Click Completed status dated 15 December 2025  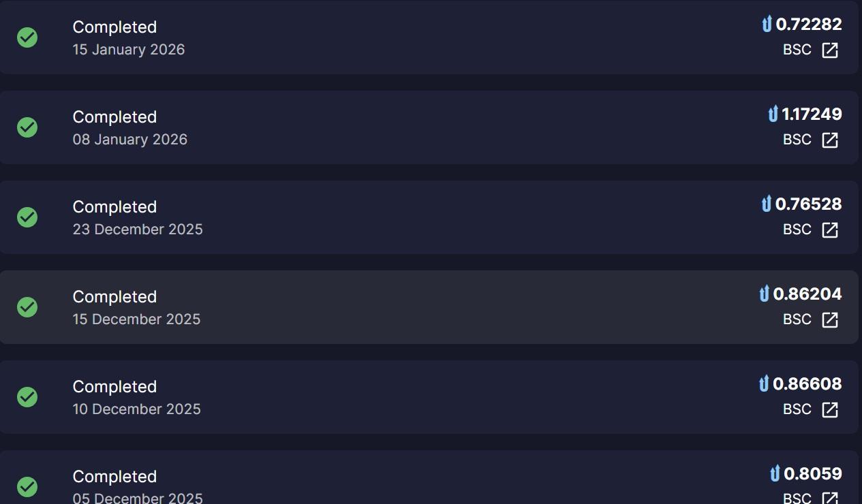click(114, 297)
